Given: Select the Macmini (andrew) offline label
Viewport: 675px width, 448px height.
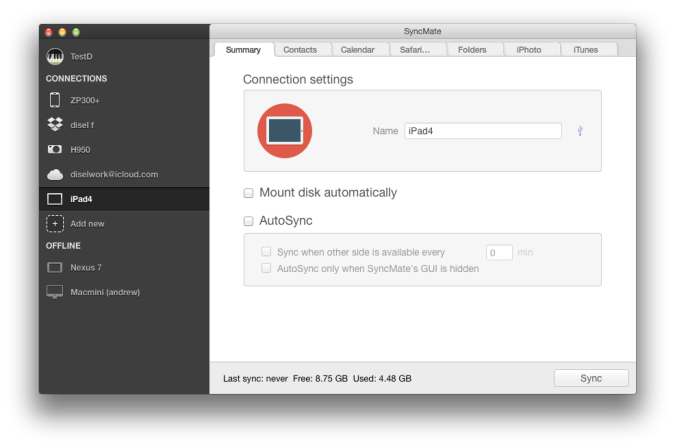Looking at the screenshot, I should 105,292.
